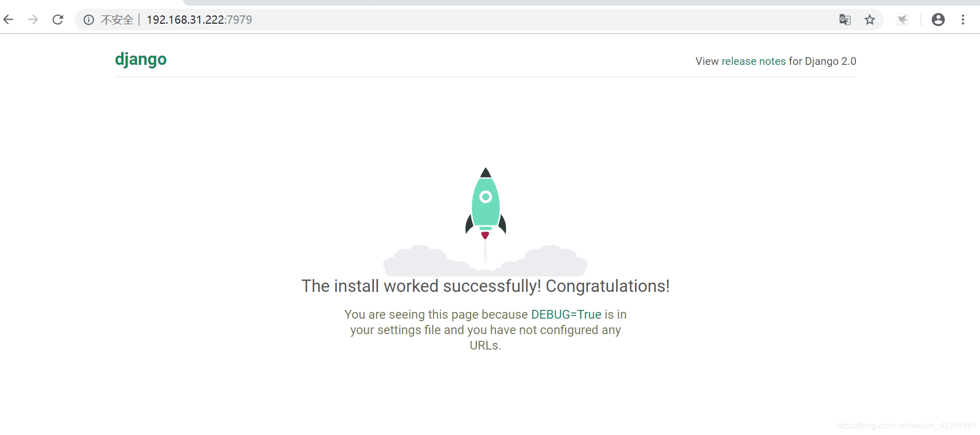Reload the page with refresh icon
980x435 pixels.
[58, 20]
